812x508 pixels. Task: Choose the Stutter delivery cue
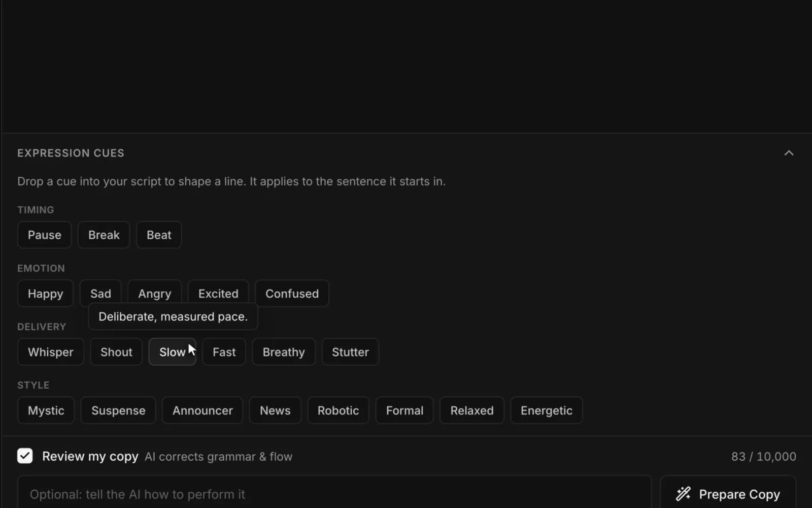(350, 352)
